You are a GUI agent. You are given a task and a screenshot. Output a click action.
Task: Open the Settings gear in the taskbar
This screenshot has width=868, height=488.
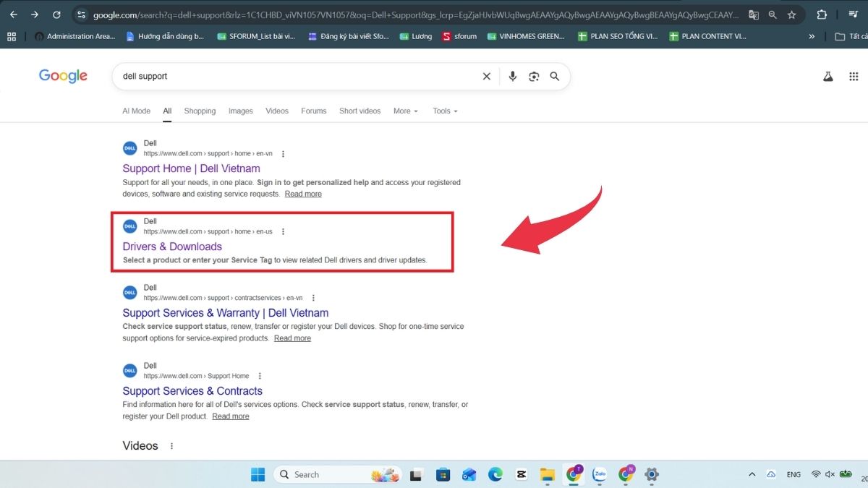pos(651,474)
